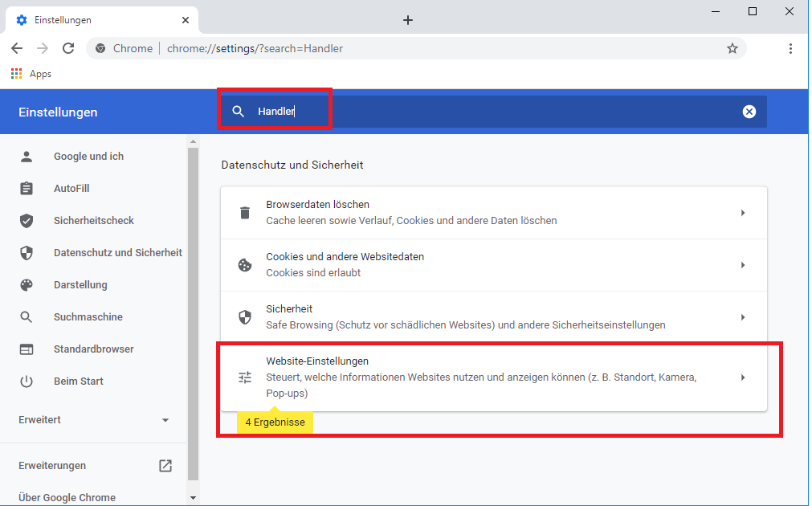
Task: Click the trash icon for Browserdaten löschen
Action: pyautogui.click(x=245, y=213)
